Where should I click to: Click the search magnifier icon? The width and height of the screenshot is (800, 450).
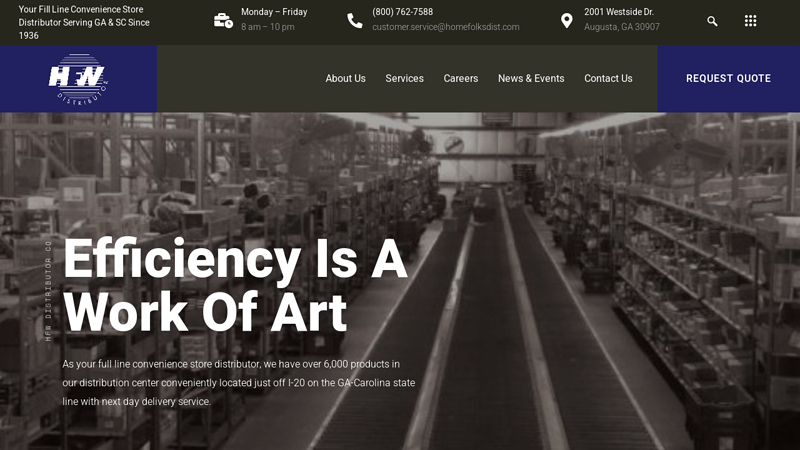(x=712, y=21)
